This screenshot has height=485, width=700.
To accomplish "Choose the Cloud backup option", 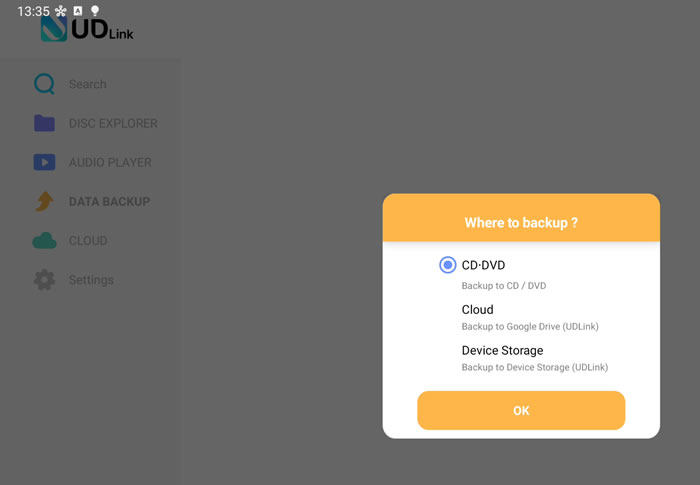I will pyautogui.click(x=477, y=309).
